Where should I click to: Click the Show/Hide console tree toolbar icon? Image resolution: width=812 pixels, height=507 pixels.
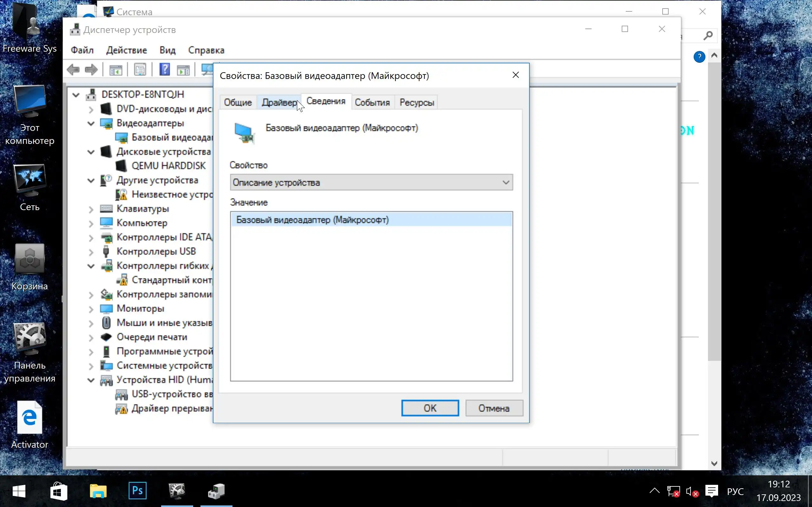tap(116, 70)
